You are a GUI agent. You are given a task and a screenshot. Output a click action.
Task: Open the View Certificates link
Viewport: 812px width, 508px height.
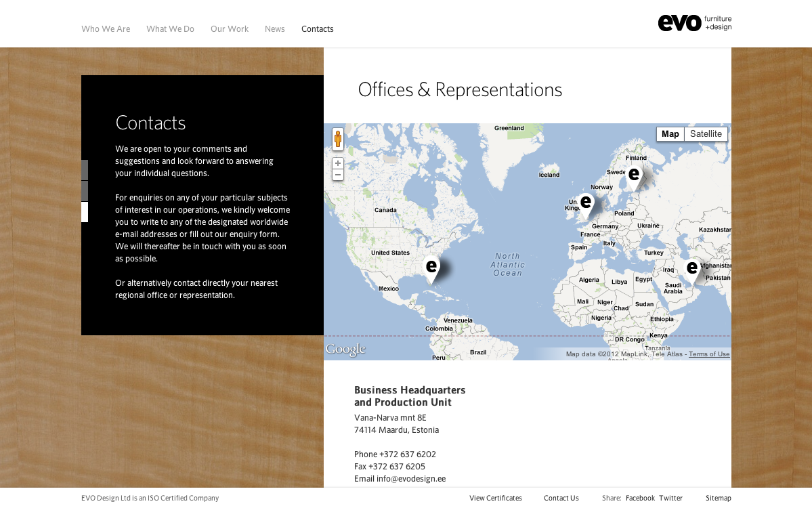(x=495, y=498)
